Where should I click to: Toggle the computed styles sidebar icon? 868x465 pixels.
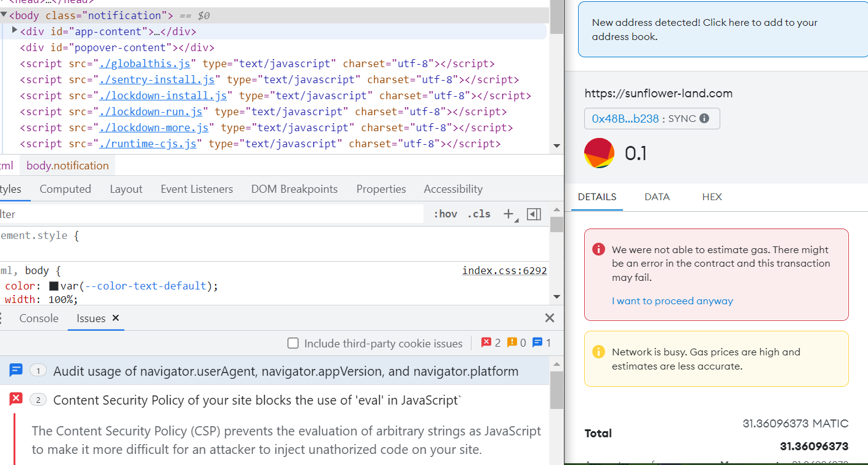[x=534, y=214]
